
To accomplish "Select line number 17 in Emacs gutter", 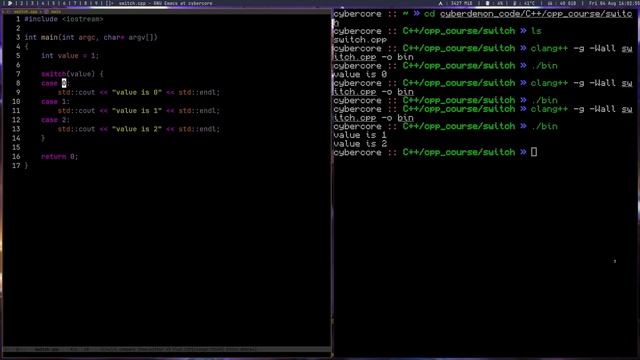I will point(16,166).
